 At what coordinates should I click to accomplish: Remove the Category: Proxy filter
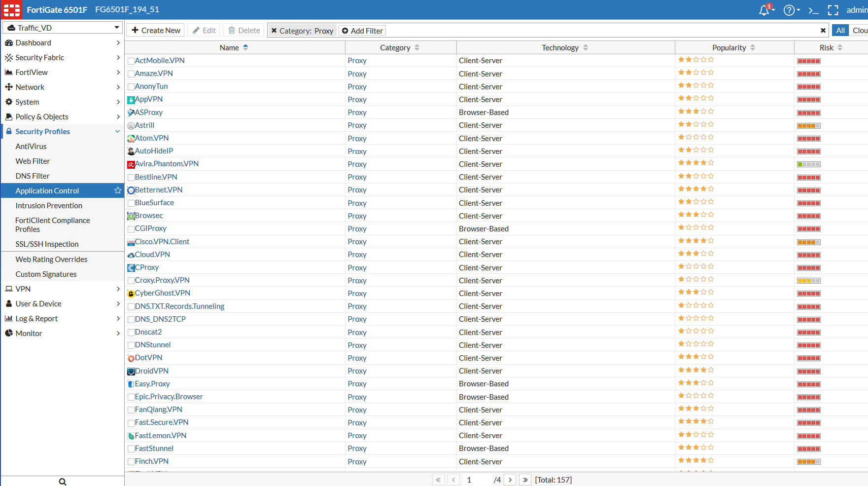(274, 31)
